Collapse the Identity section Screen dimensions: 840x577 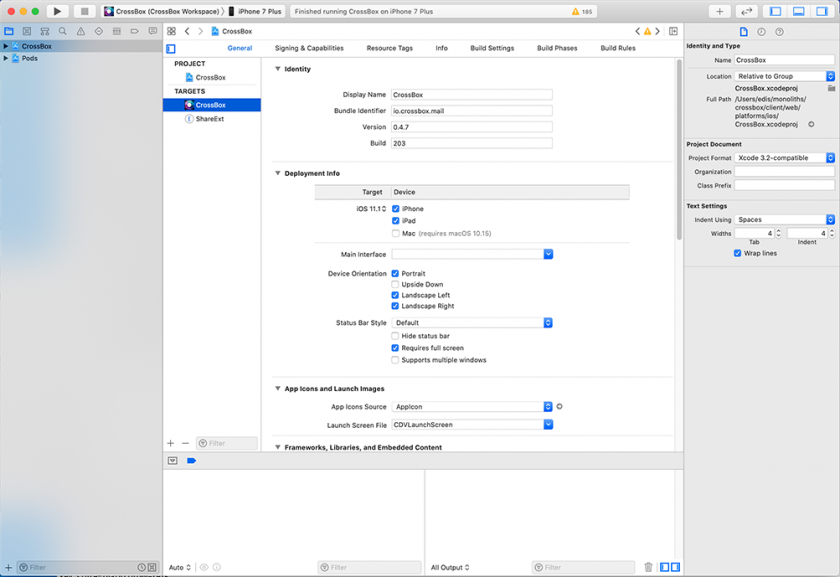coord(278,69)
